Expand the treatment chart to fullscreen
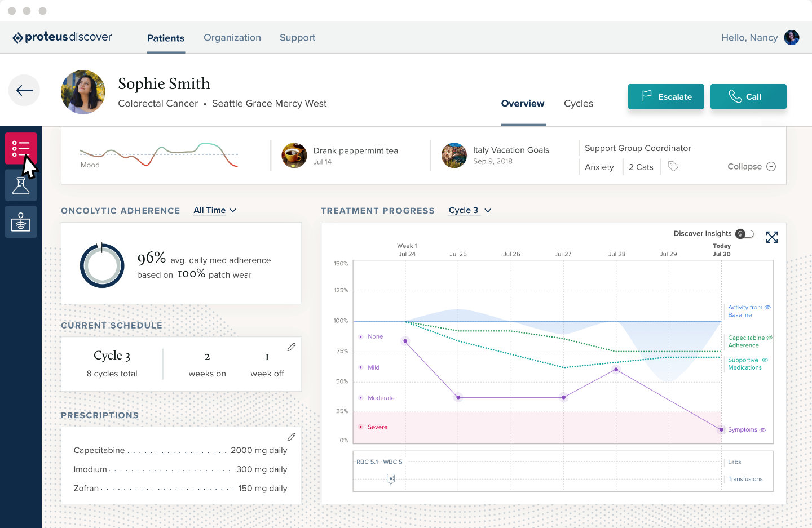812x528 pixels. coord(771,237)
